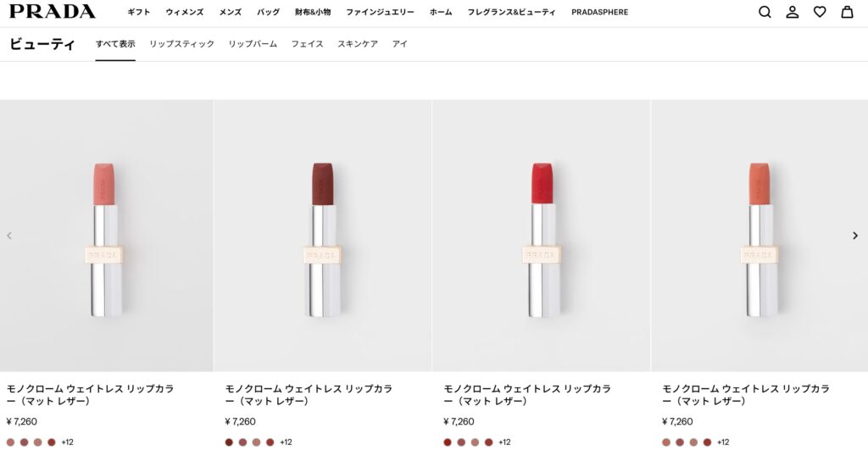
Task: Expand +12 more colors on first lipstick
Action: (x=68, y=442)
